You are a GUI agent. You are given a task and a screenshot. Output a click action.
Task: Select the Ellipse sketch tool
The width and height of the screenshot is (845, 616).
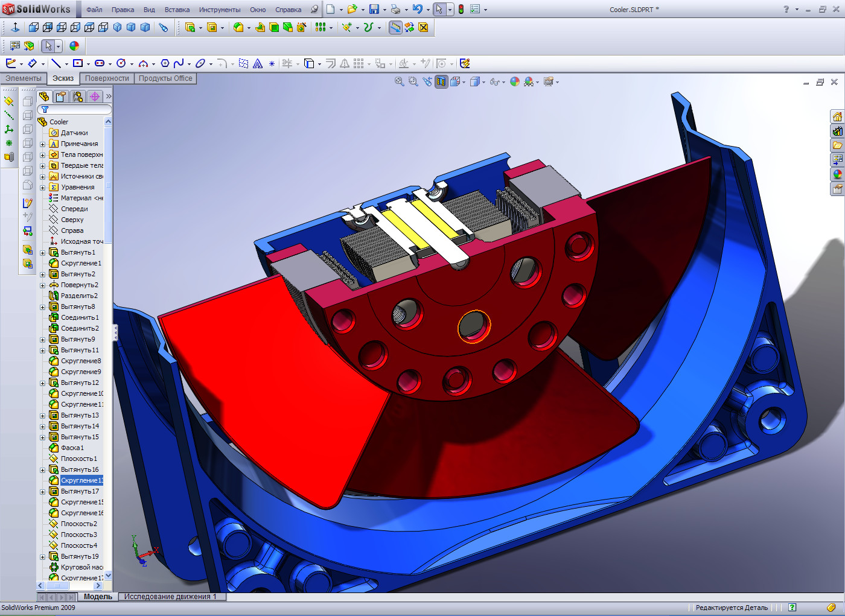[x=200, y=63]
